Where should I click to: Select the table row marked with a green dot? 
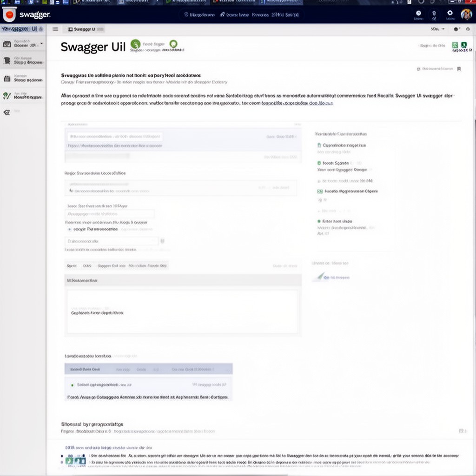point(148,384)
